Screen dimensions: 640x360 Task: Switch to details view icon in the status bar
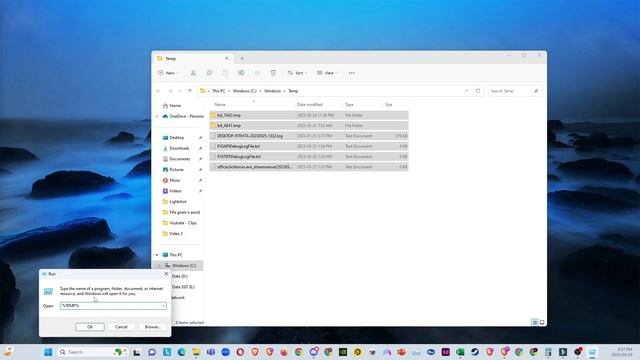[x=534, y=322]
